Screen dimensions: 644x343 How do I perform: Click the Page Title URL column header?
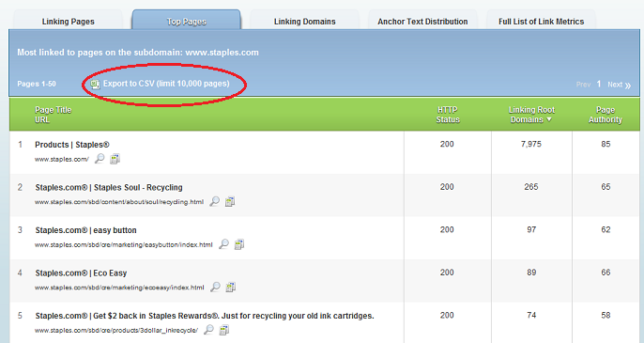click(53, 115)
